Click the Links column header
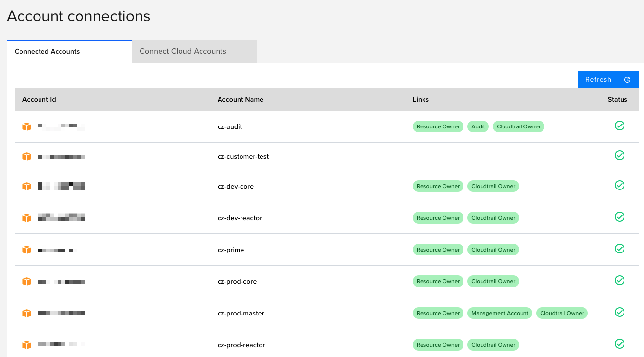The image size is (644, 357). point(421,99)
